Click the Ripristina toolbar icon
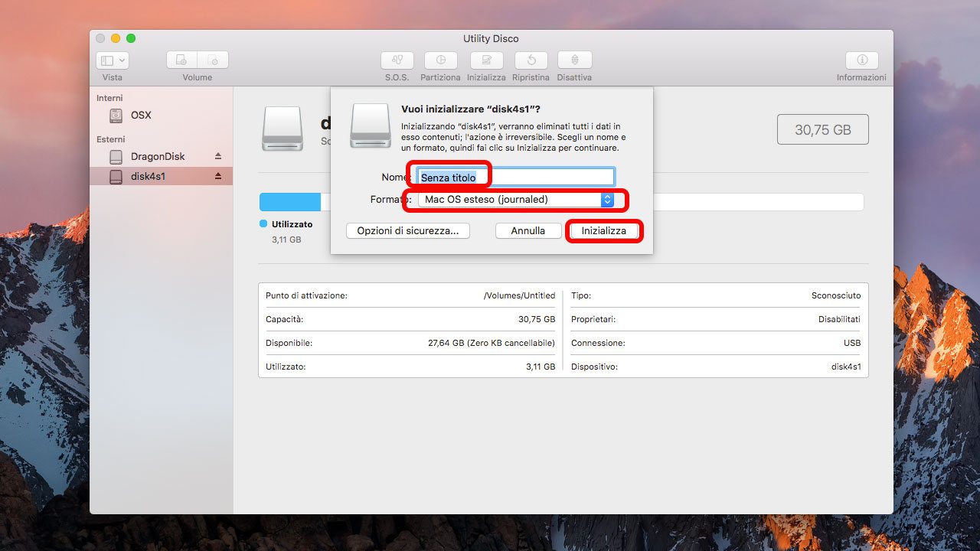 click(531, 60)
